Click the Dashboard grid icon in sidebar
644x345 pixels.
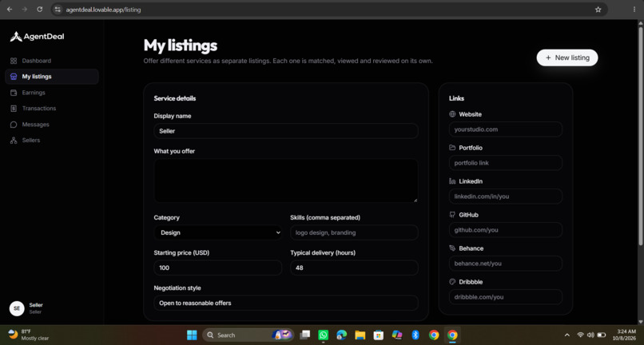coord(14,61)
